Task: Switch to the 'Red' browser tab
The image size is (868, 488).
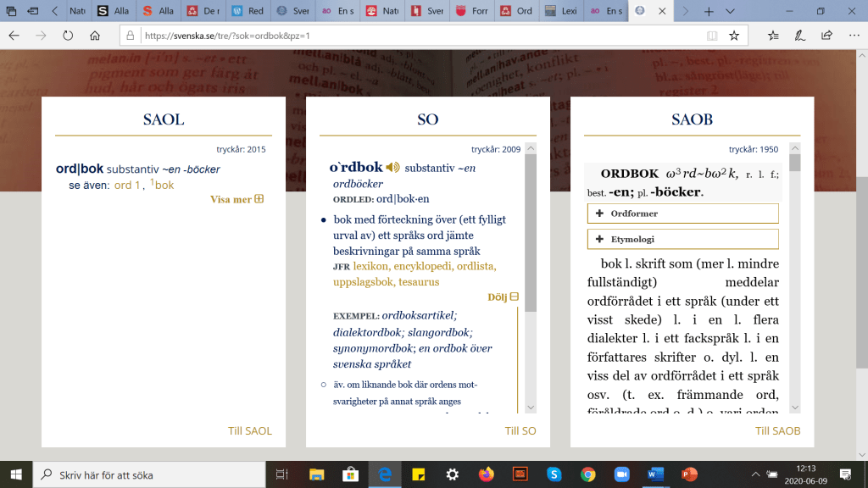Action: pos(248,11)
